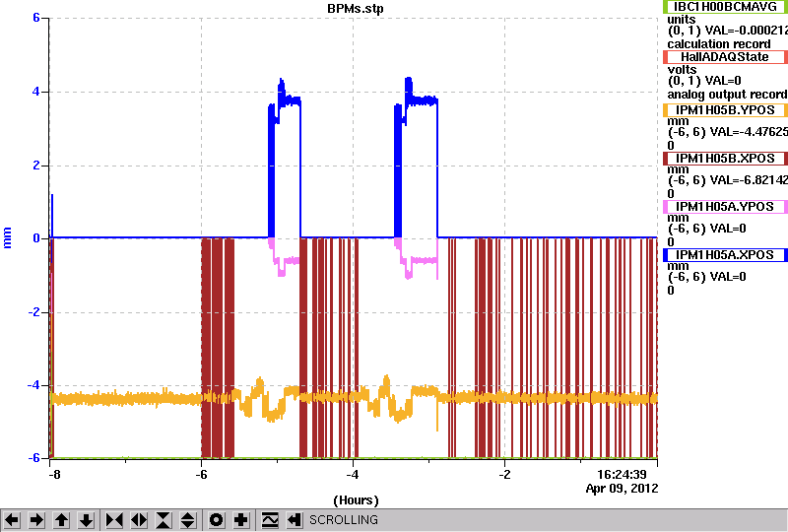Click the 'volts' unit under HallADAQState
This screenshot has width=788, height=532.
[x=682, y=69]
